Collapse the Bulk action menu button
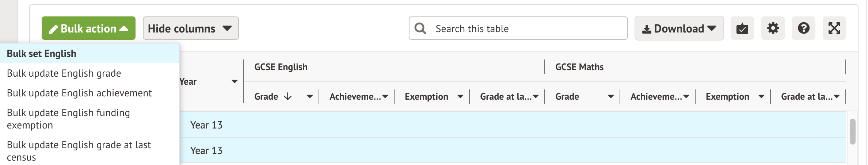The width and height of the screenshot is (868, 165). pos(88,28)
